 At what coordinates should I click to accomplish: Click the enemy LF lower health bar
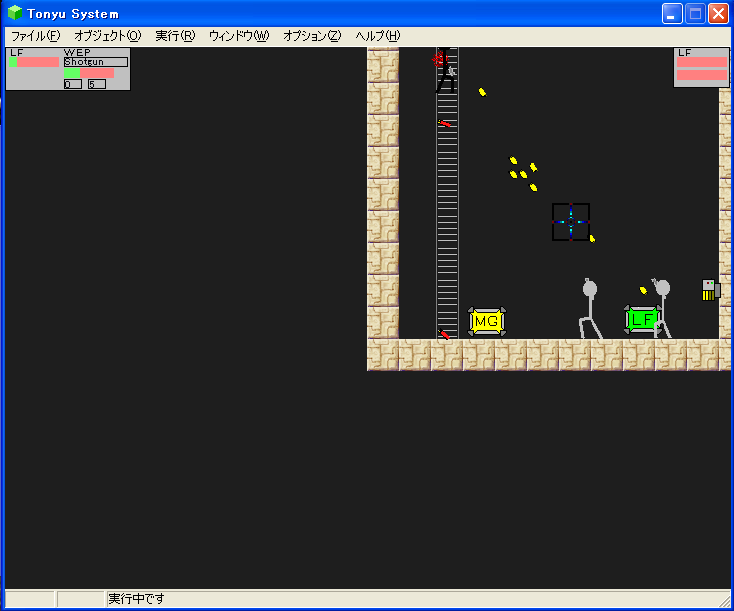[702, 75]
